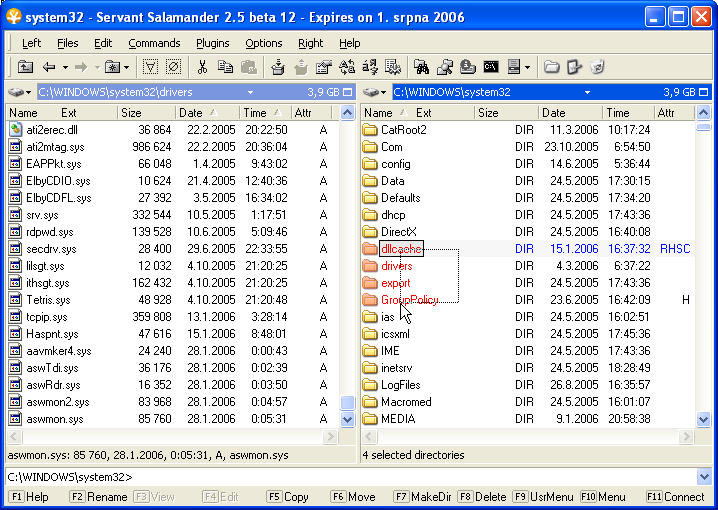This screenshot has height=510, width=718.
Task: Click the Edit file pencil icon
Action: (x=574, y=67)
